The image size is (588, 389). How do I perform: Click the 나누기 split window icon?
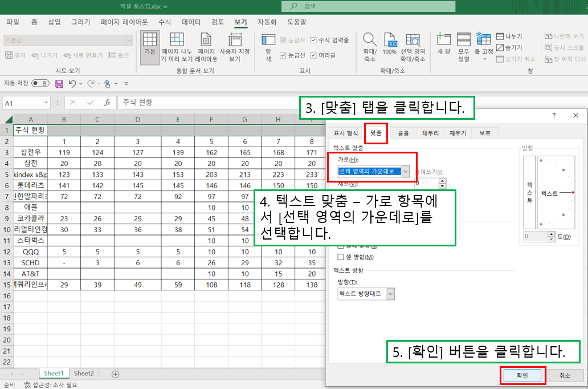click(x=500, y=36)
